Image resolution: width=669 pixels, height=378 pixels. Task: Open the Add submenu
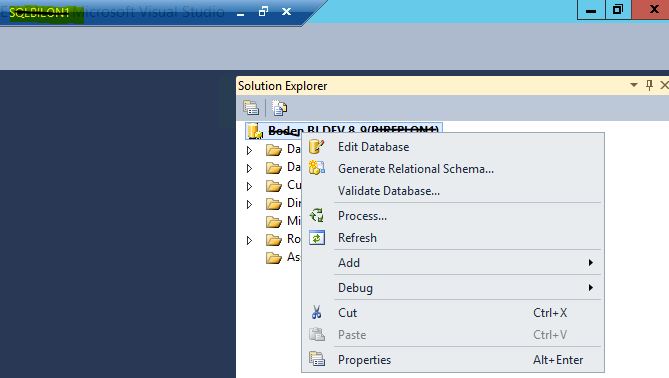tap(453, 263)
